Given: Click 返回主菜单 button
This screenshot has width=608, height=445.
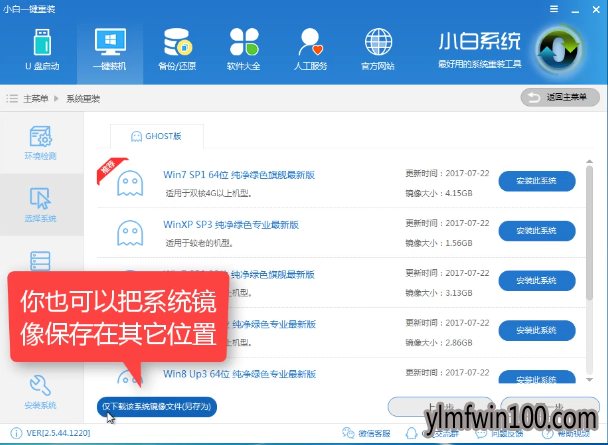Looking at the screenshot, I should (560, 97).
